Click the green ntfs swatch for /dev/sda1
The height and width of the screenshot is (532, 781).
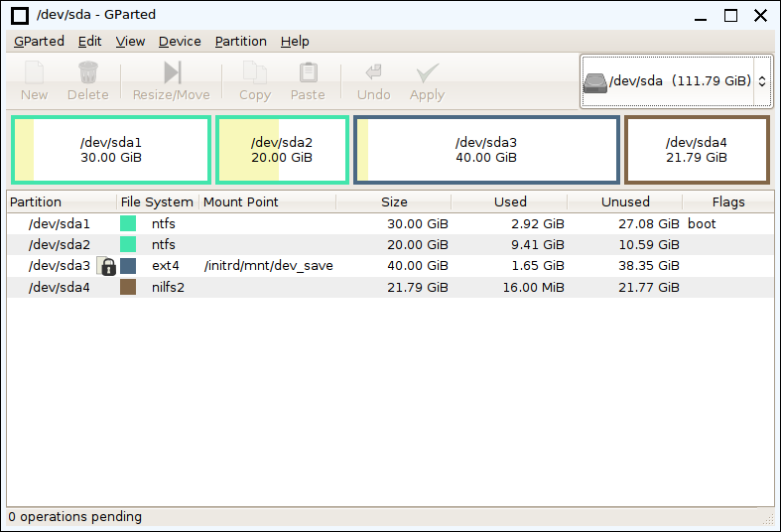point(128,223)
